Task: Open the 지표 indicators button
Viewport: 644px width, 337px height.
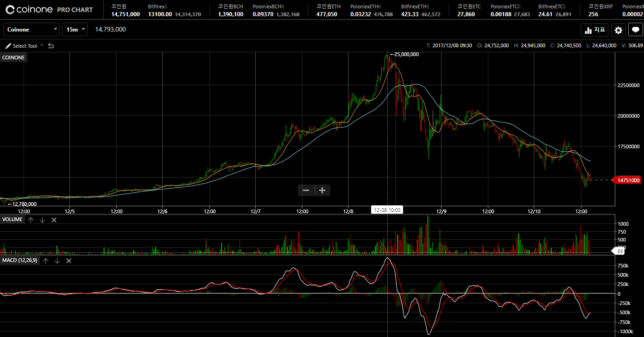Action: click(595, 30)
